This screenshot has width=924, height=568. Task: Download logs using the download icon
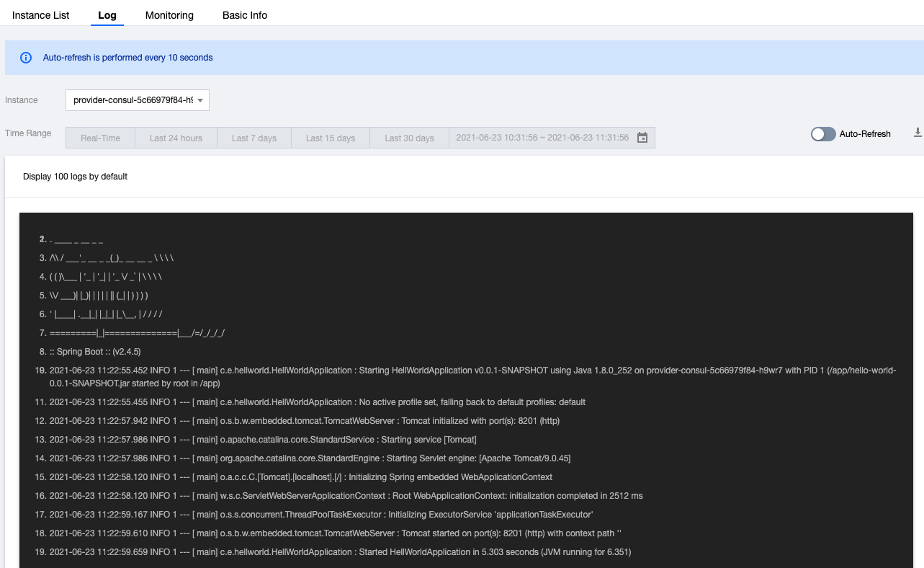918,133
